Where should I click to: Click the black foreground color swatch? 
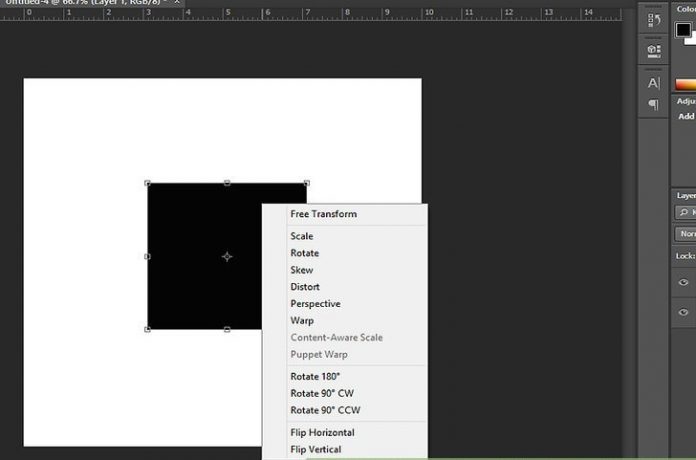coord(683,30)
